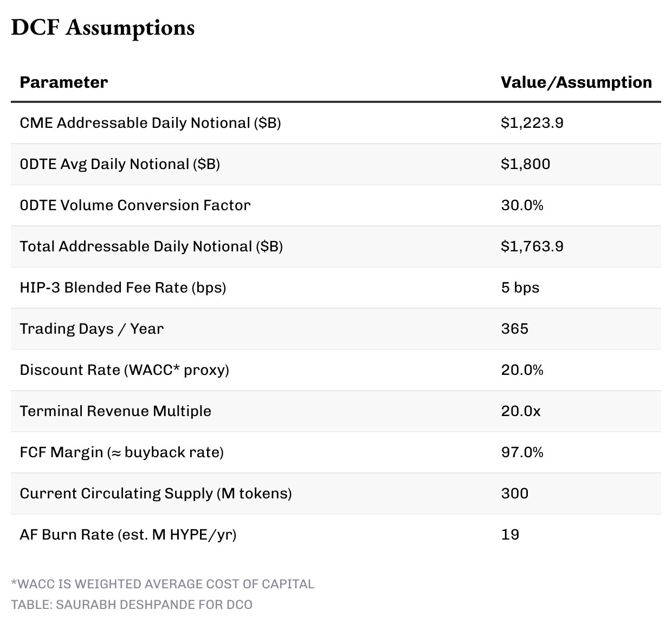Click the HIP-3 Blended Fee Rate label
672x623 pixels.
(x=122, y=288)
